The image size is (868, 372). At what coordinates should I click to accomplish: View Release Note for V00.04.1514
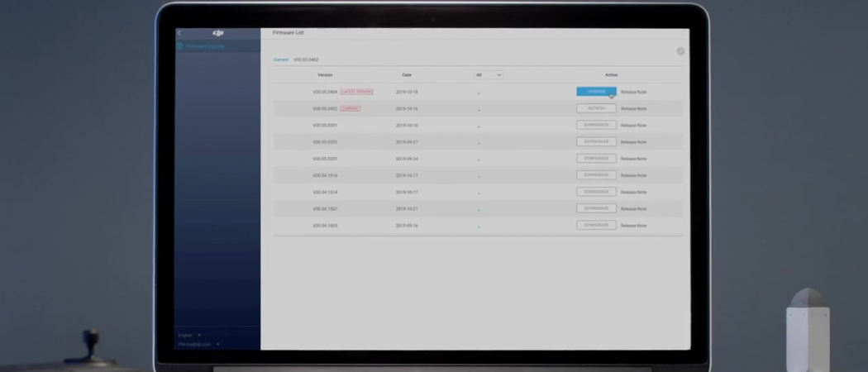click(633, 193)
